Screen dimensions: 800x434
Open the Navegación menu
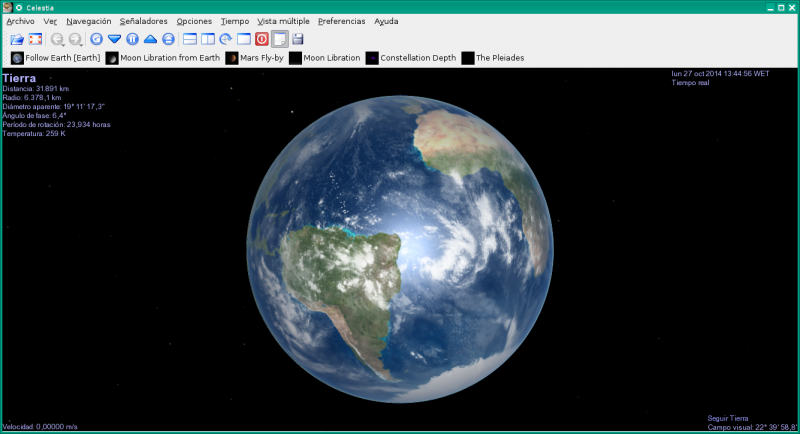[88, 21]
